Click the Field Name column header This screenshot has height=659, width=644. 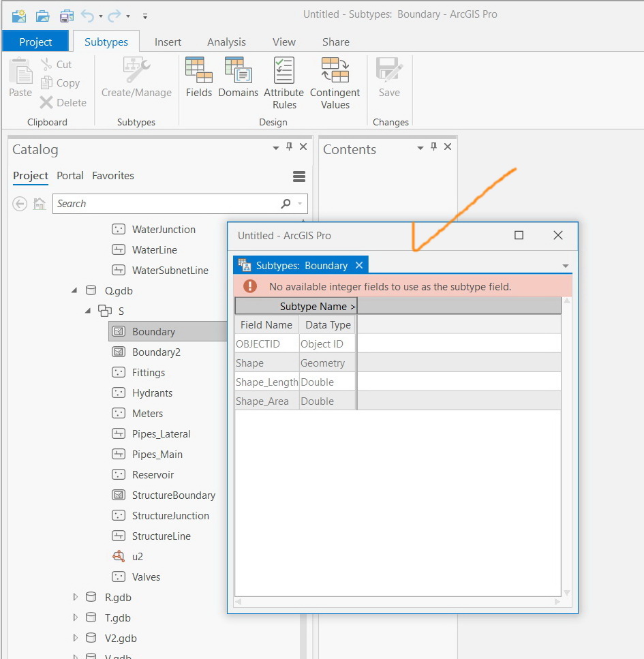pos(266,325)
